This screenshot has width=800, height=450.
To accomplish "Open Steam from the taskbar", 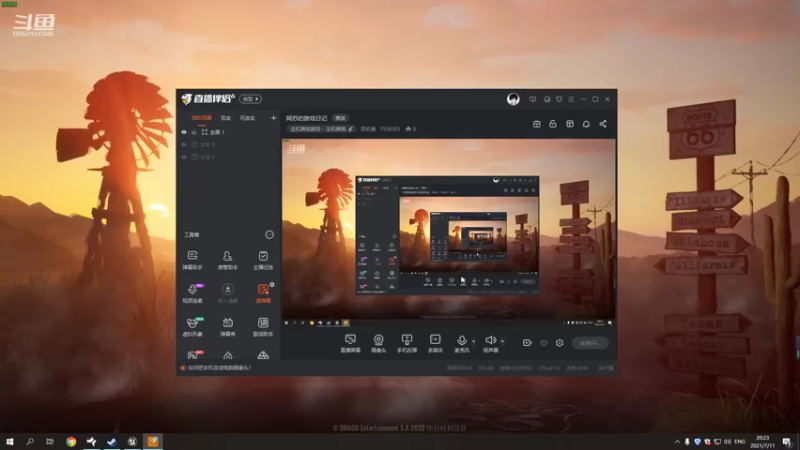I will point(112,441).
